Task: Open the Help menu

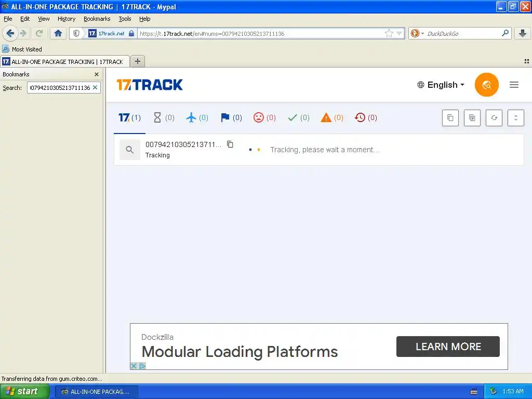Action: [x=144, y=19]
